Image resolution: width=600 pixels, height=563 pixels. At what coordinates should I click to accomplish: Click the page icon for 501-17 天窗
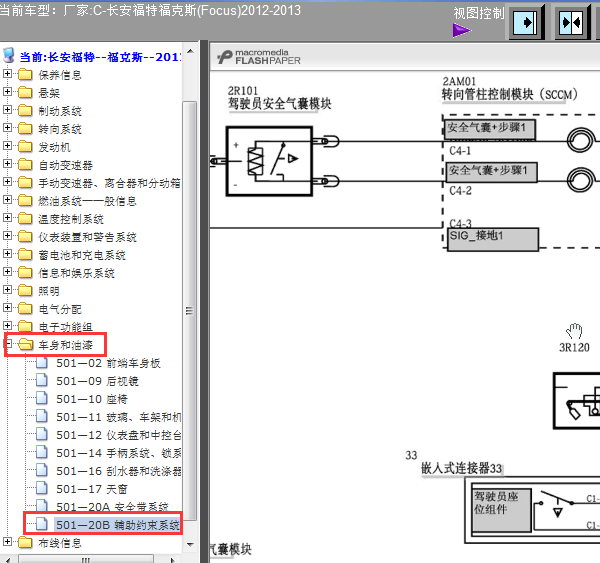click(42, 488)
